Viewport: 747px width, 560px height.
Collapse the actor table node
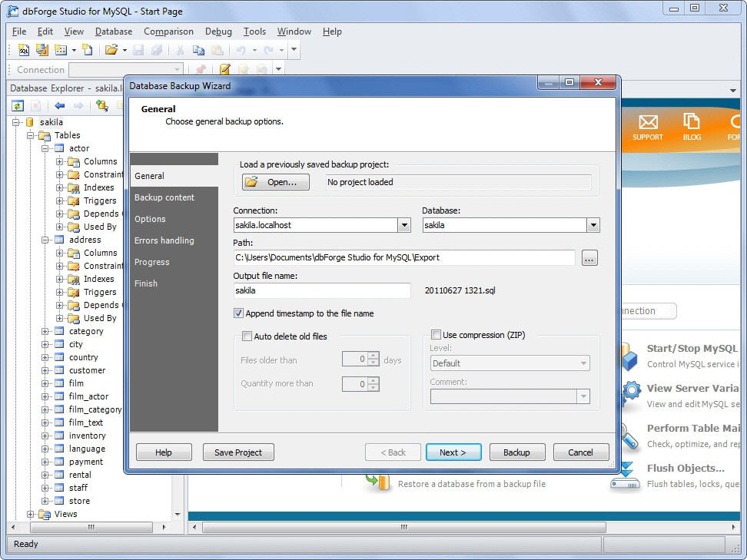coord(45,148)
